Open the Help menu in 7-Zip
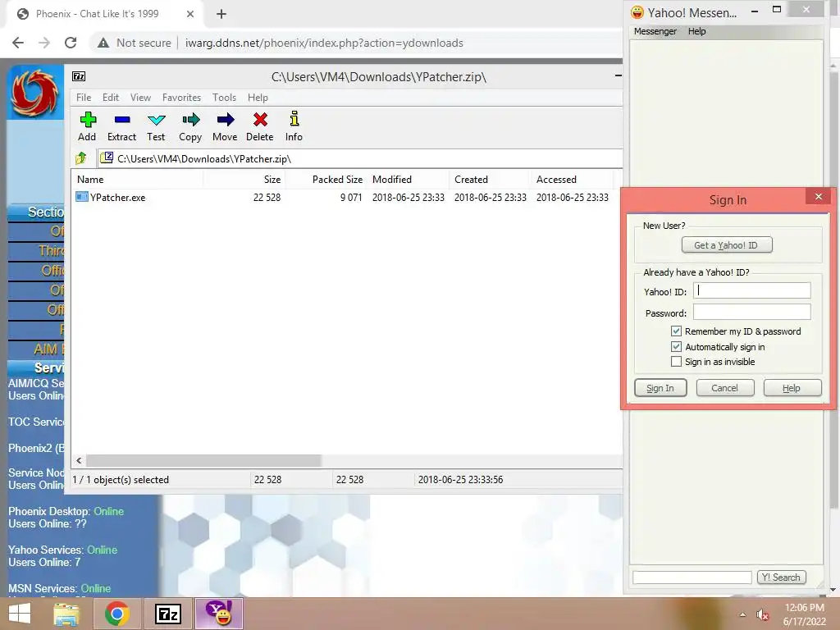 [x=258, y=98]
